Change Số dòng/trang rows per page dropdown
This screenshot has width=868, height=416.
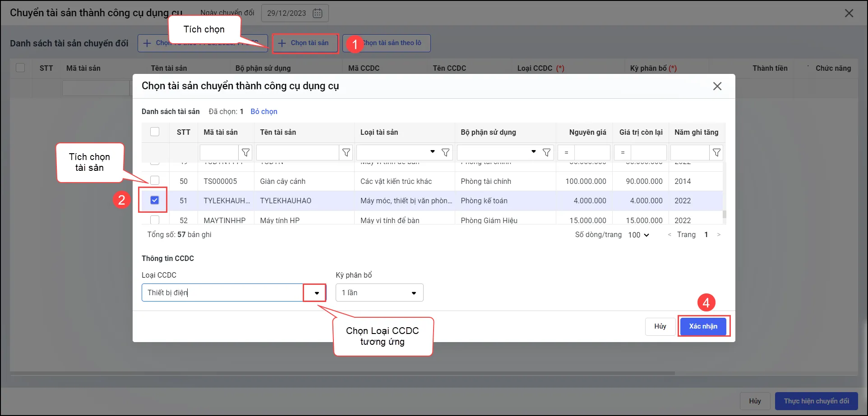coord(638,235)
